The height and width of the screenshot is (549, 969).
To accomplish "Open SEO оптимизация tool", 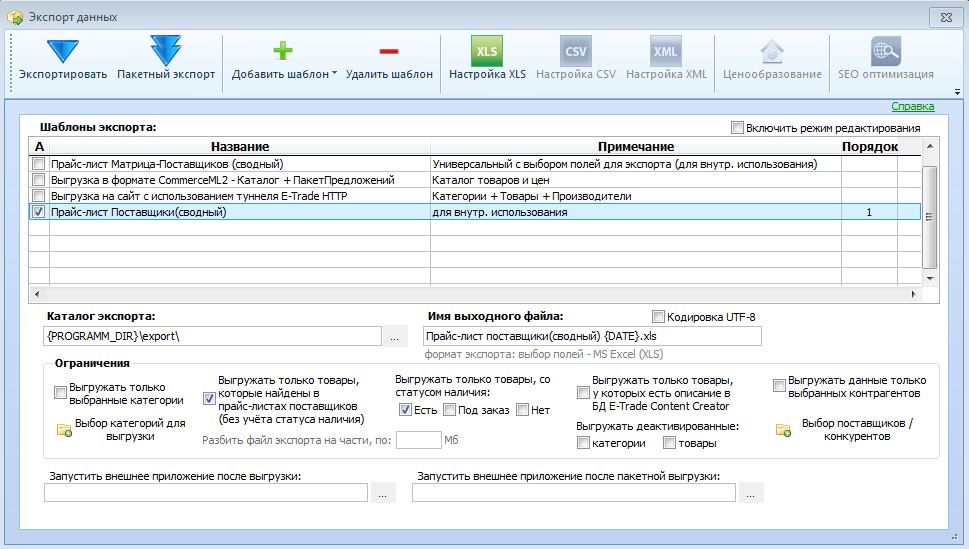I will [x=886, y=59].
